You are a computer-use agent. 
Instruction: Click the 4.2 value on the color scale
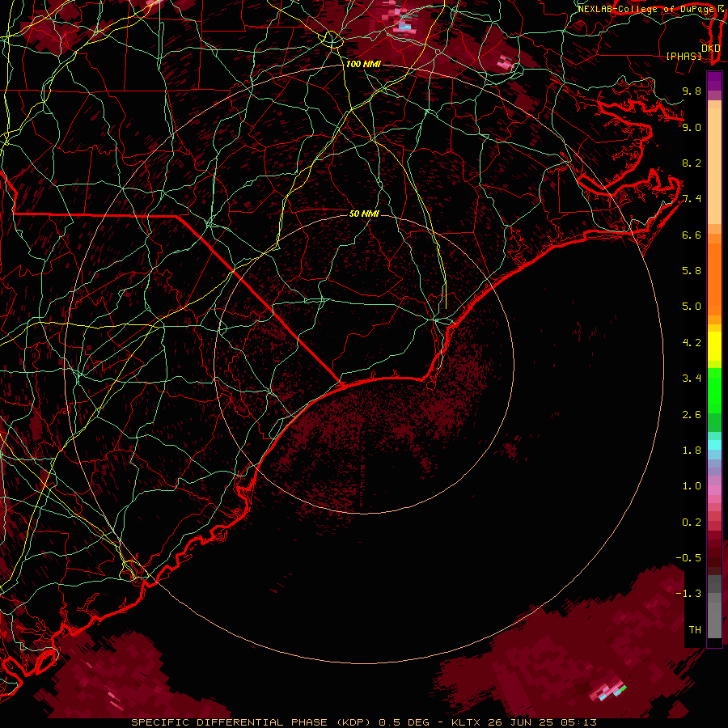pyautogui.click(x=692, y=343)
